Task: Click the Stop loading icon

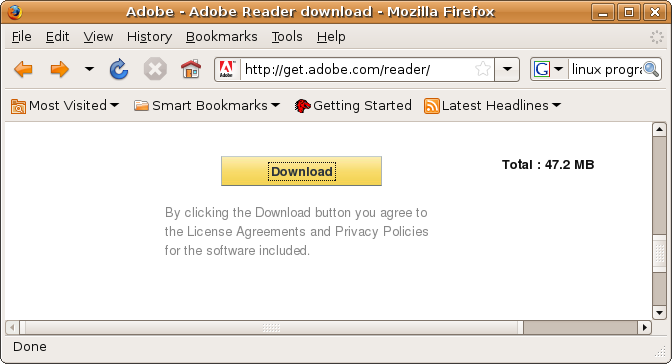Action: pos(155,69)
